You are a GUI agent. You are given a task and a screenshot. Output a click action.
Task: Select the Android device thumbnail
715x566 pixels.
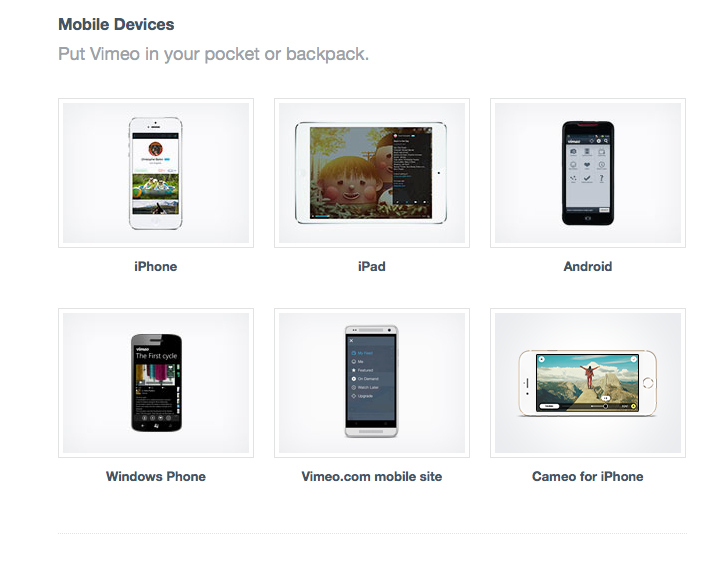[588, 173]
